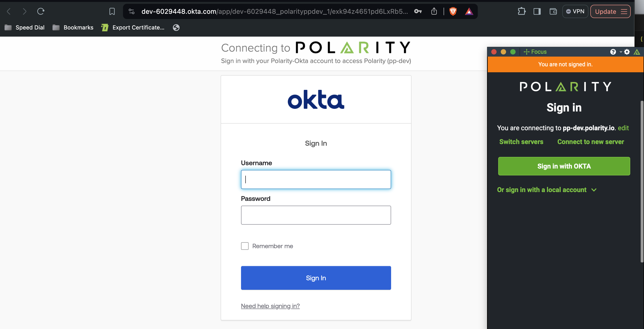Open the extensions puzzle icon
The image size is (644, 329).
pyautogui.click(x=522, y=11)
